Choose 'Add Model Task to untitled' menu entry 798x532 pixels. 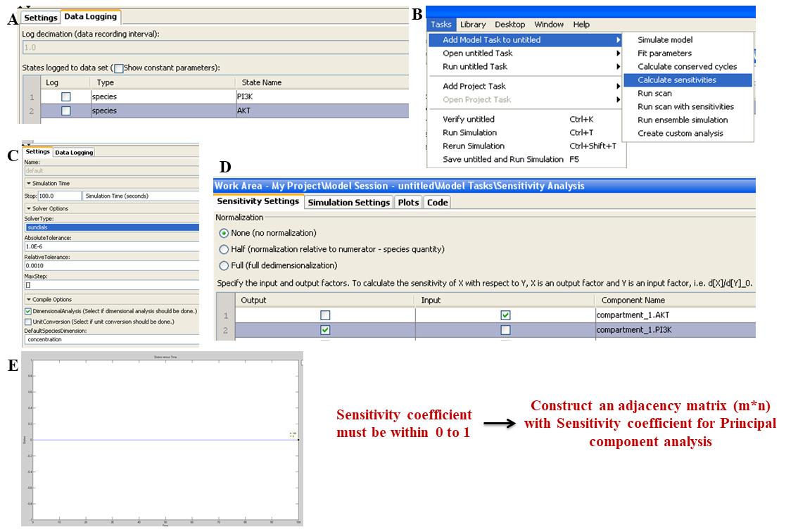pos(525,39)
